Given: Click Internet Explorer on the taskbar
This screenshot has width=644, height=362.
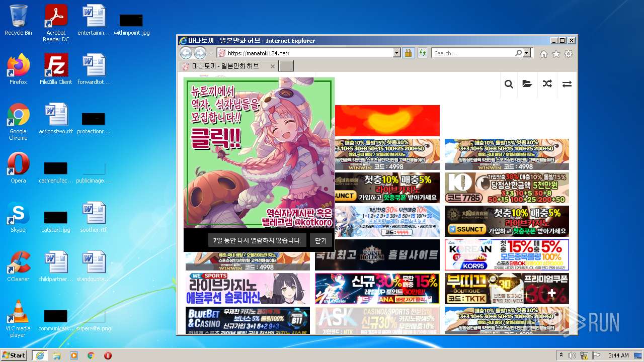Looking at the screenshot, I should (x=39, y=355).
